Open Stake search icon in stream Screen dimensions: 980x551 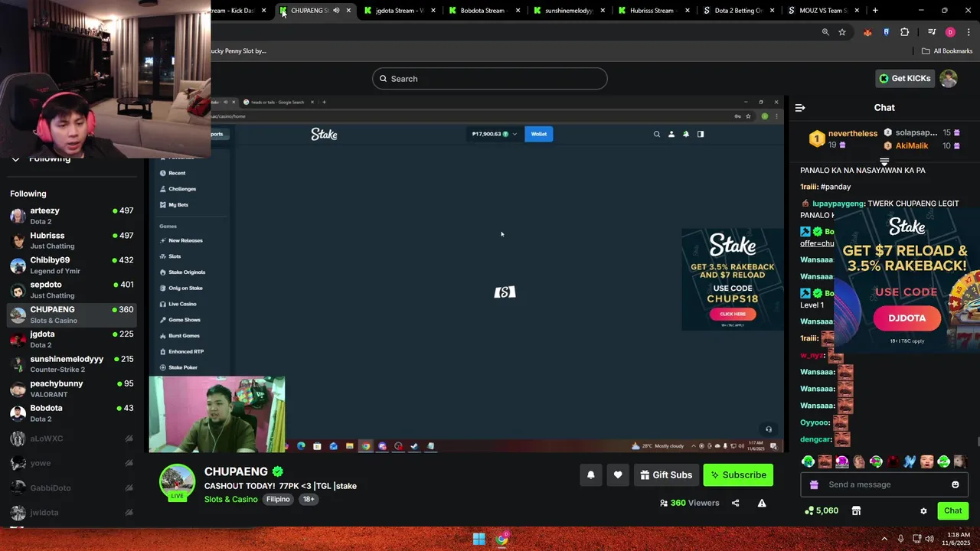pyautogui.click(x=656, y=134)
